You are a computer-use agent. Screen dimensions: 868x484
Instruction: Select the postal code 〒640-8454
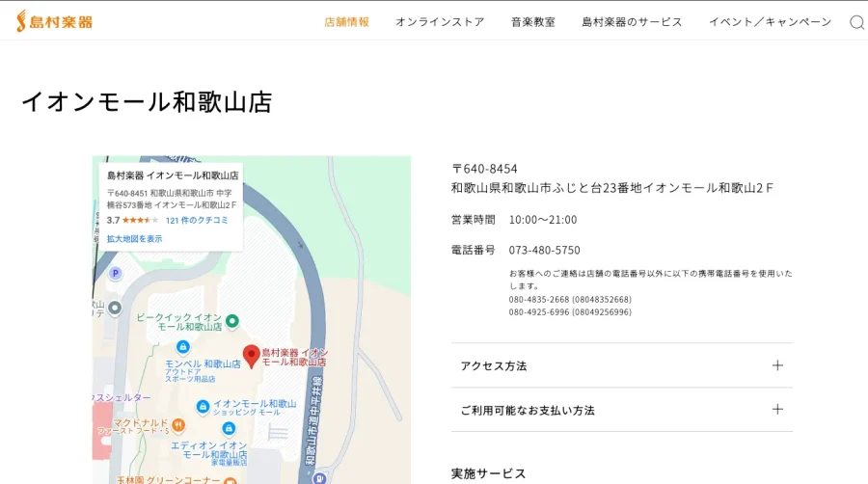click(x=485, y=169)
